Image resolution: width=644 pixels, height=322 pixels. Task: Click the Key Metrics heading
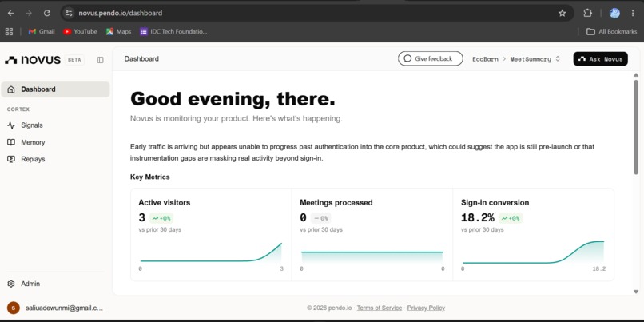tap(150, 177)
